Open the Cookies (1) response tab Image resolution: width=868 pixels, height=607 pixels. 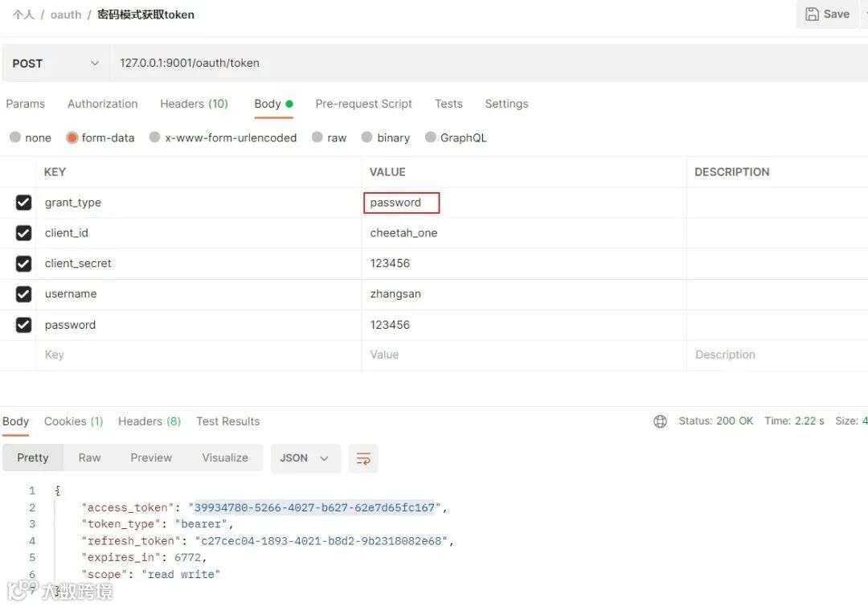tap(74, 421)
